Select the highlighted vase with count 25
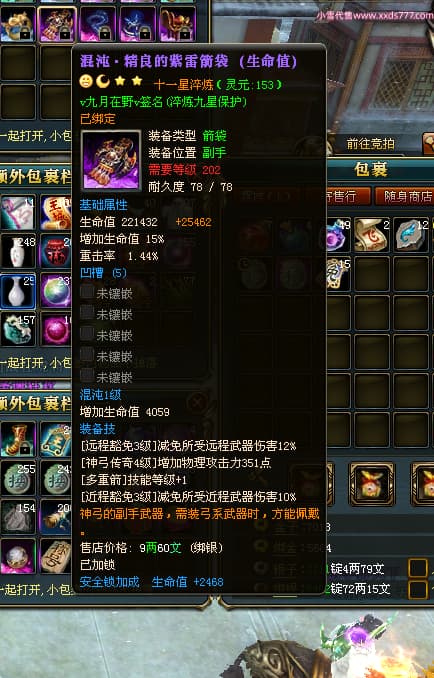The image size is (434, 678). [18, 291]
